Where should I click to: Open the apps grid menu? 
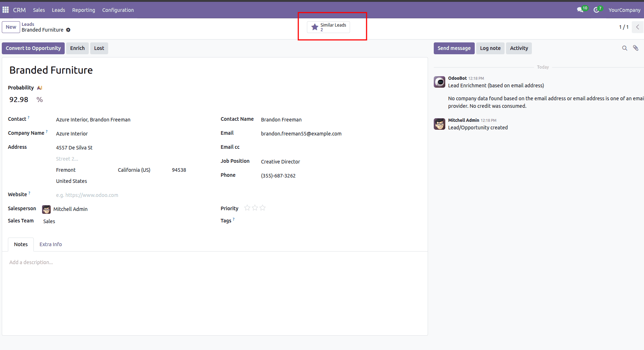click(5, 10)
